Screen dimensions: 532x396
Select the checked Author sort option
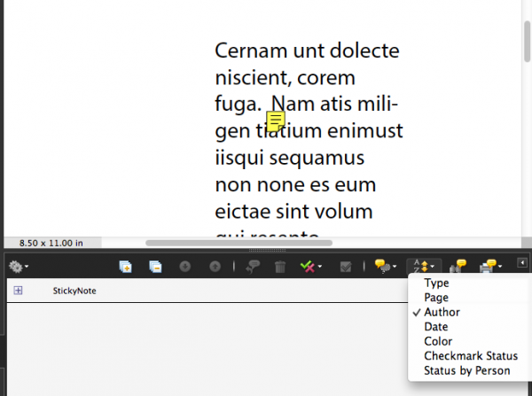tap(442, 313)
